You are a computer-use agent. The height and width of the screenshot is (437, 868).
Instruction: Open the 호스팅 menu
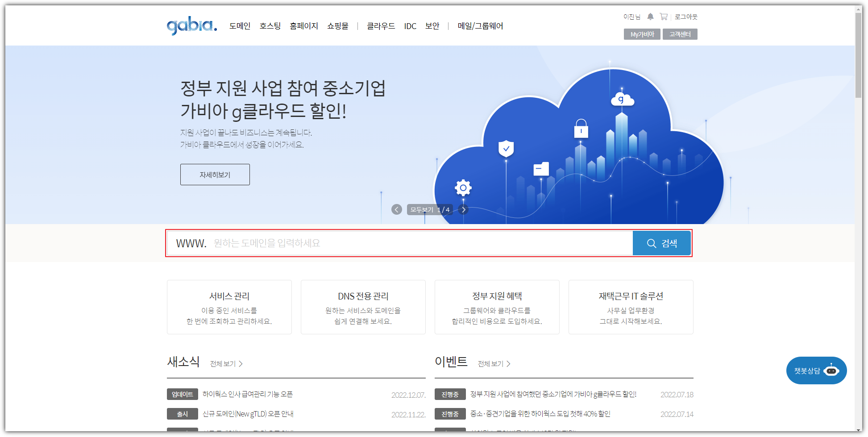point(270,26)
